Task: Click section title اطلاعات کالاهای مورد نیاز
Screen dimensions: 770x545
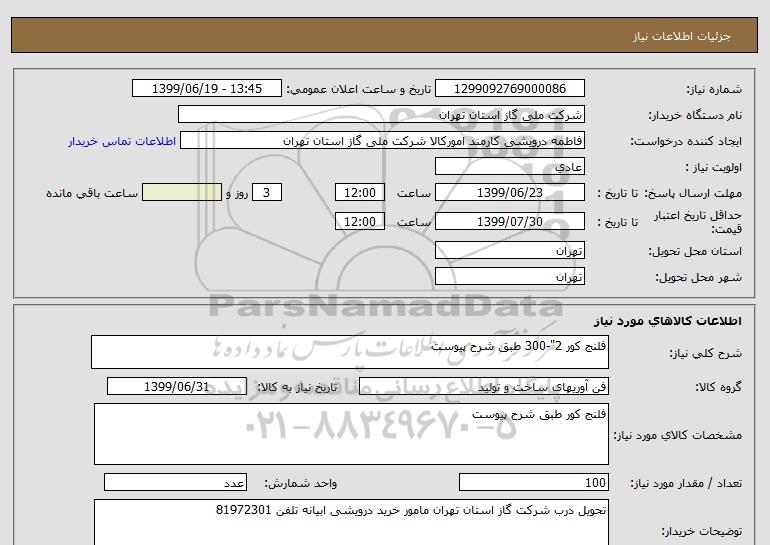Action: [x=668, y=321]
